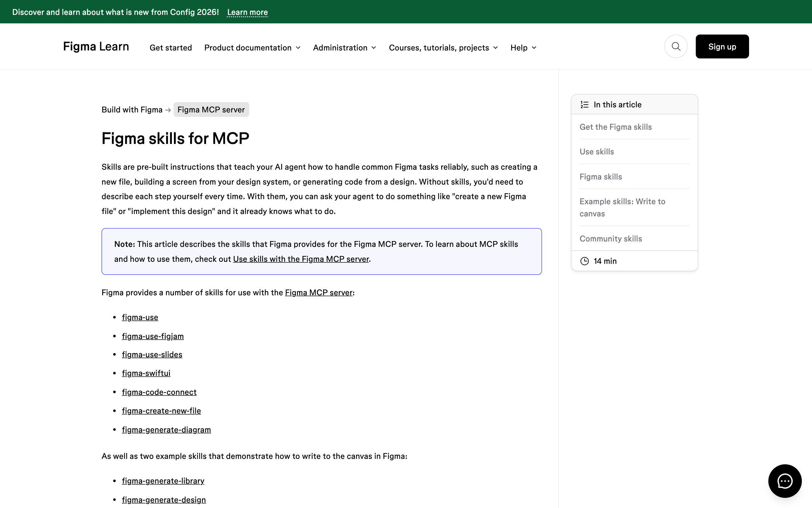Click the Sign up button
Image resolution: width=812 pixels, height=508 pixels.
(x=722, y=46)
